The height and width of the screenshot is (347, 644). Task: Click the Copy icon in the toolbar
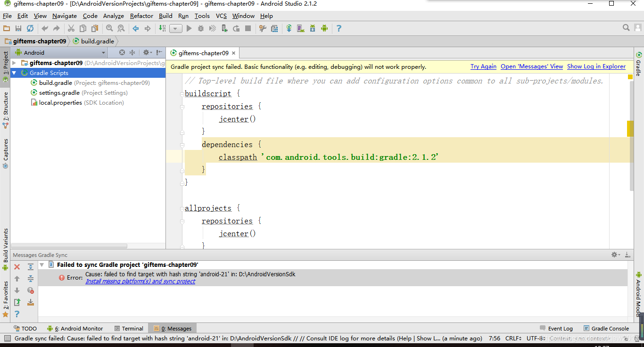[83, 28]
